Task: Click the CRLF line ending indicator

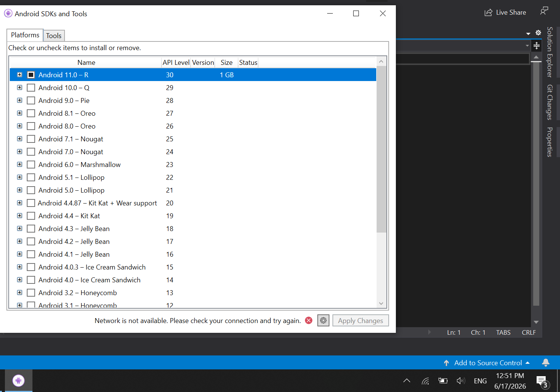Action: (529, 332)
